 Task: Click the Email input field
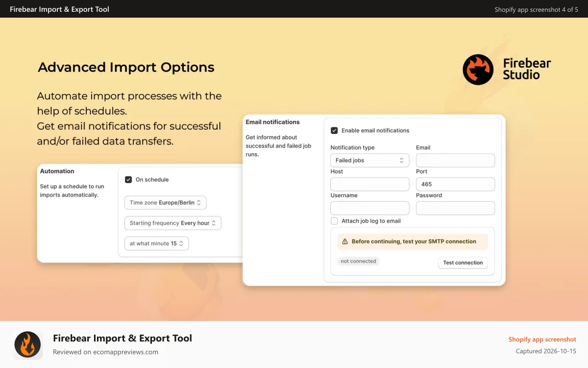[x=455, y=160]
